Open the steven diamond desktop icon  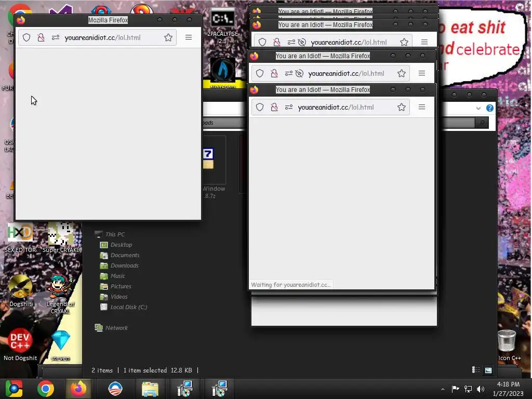click(x=61, y=345)
